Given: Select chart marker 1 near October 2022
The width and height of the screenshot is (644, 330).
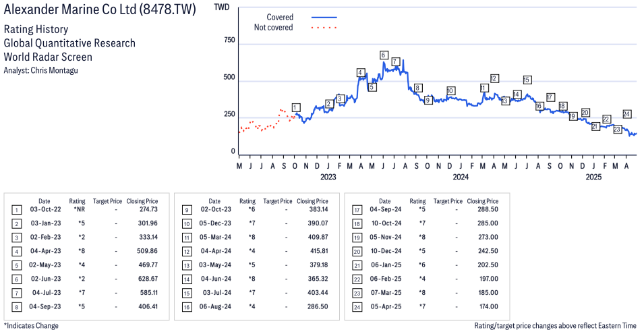Looking at the screenshot, I should pos(296,108).
